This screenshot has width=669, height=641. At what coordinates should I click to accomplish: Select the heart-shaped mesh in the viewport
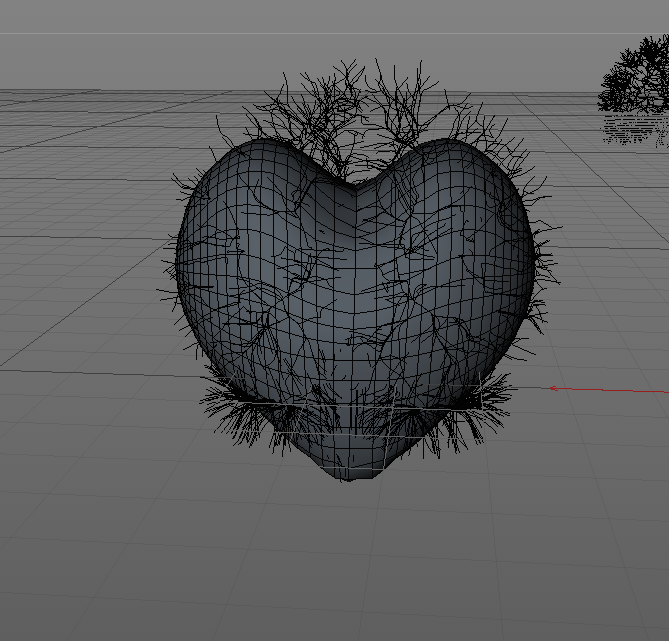[350, 300]
